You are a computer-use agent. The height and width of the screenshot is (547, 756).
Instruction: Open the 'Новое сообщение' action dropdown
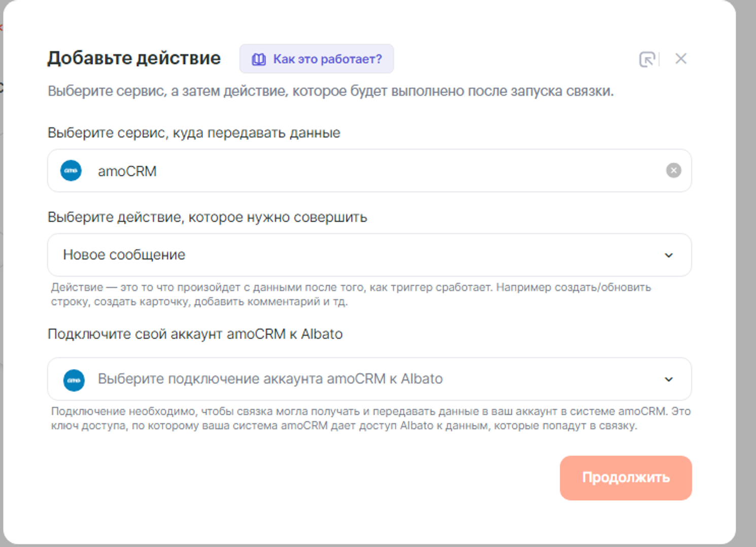coord(355,255)
